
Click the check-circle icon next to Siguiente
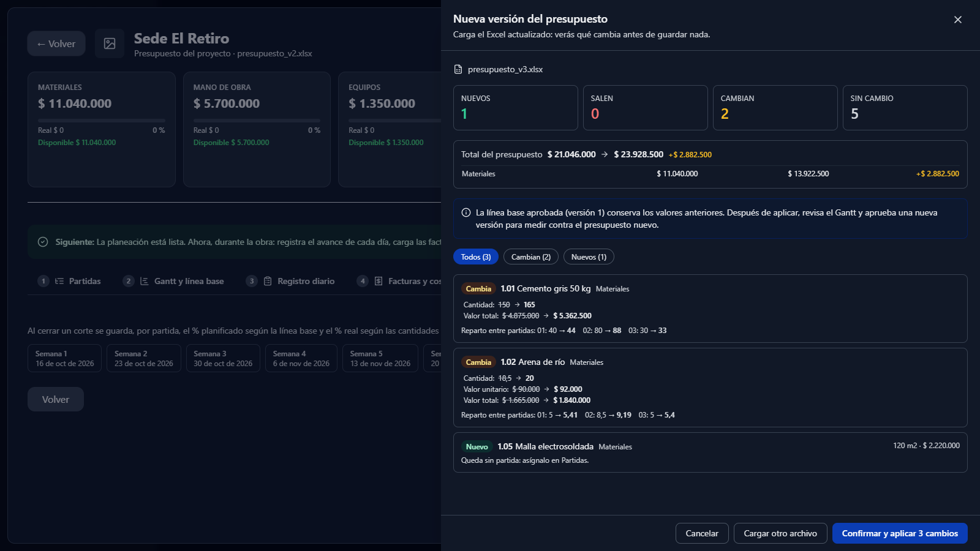point(43,242)
